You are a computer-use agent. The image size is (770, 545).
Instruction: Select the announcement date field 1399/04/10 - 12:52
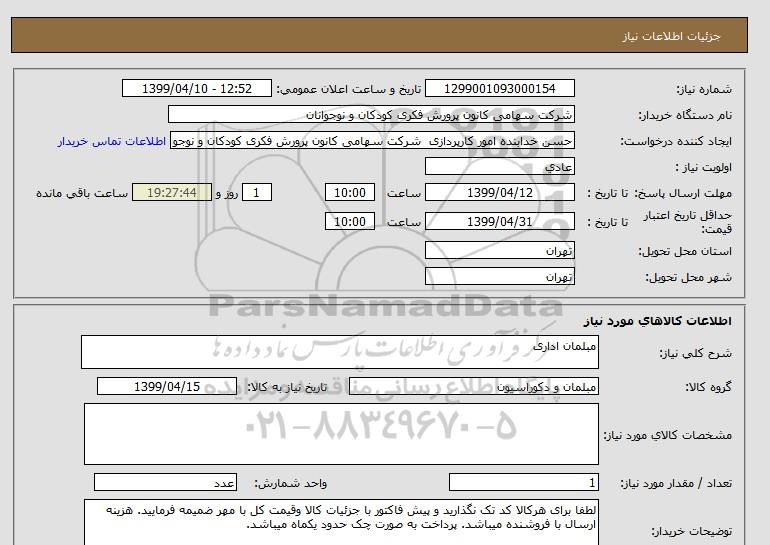tap(196, 88)
